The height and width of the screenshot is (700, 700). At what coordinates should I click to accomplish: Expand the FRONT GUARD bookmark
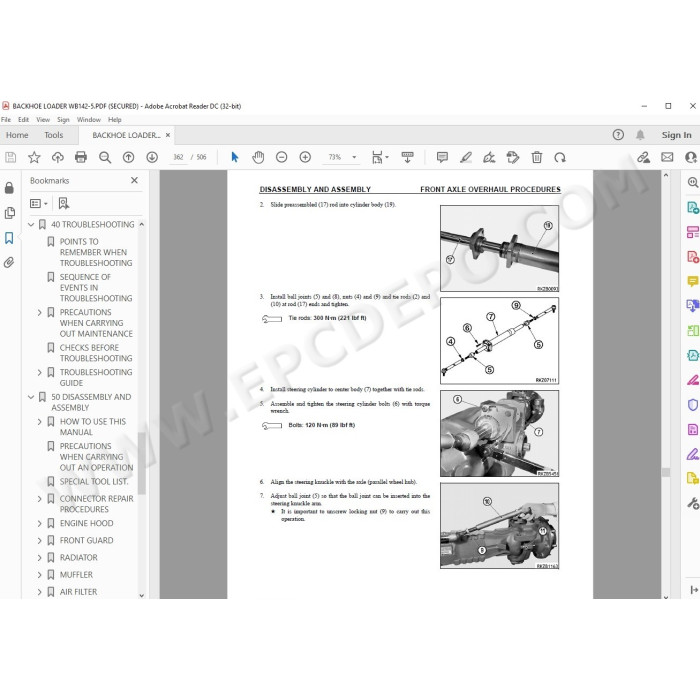point(39,541)
